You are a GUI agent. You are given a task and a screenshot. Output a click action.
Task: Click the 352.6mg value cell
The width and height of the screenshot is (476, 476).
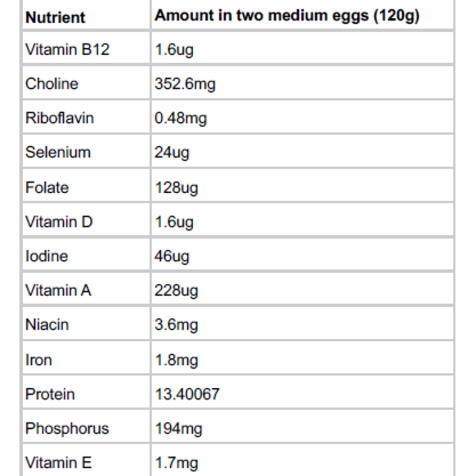coord(185,84)
